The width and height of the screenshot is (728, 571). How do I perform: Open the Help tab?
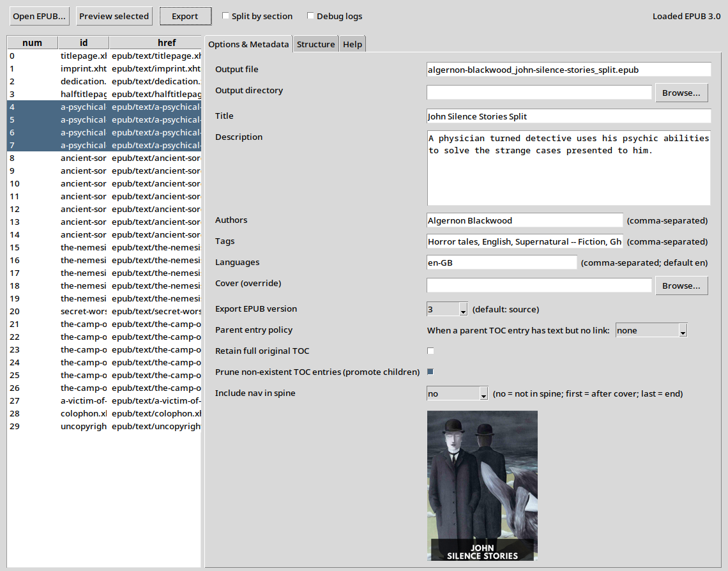coord(352,44)
